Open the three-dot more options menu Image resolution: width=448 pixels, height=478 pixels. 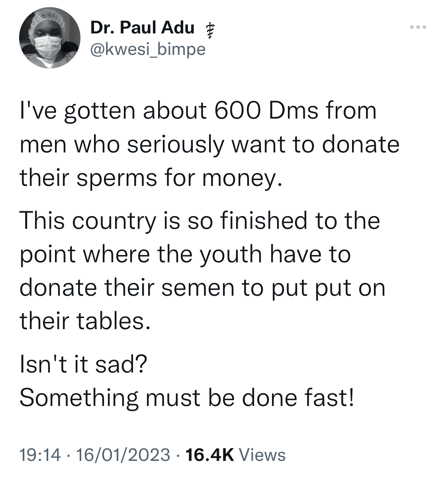pos(417,27)
